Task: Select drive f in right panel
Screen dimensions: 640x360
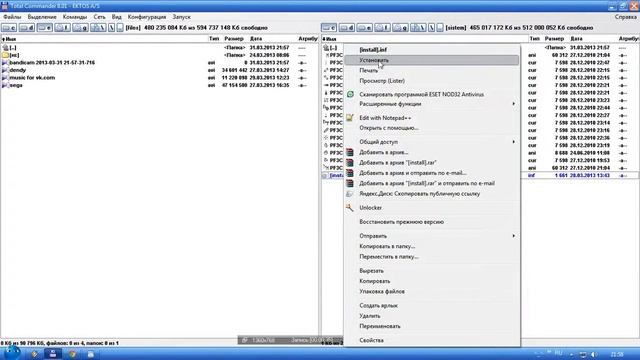Action: tap(382, 28)
